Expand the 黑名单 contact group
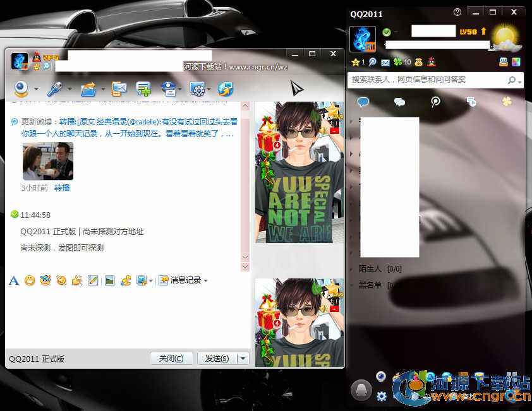Screen dimensions: 532x411 point(370,285)
